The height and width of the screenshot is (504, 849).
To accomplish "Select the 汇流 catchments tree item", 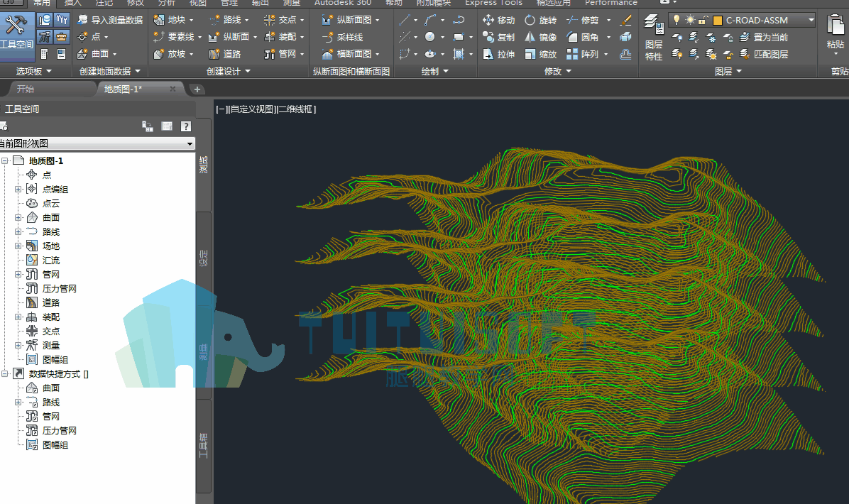I will (51, 261).
